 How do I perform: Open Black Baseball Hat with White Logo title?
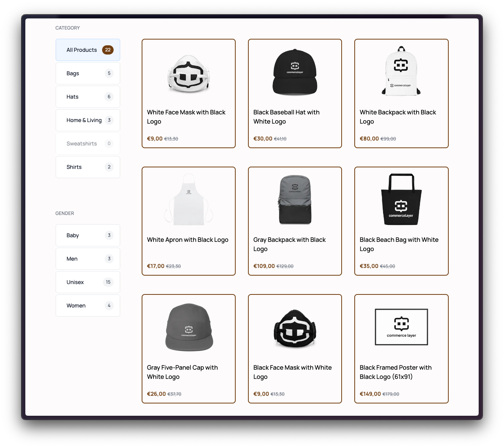pyautogui.click(x=286, y=117)
